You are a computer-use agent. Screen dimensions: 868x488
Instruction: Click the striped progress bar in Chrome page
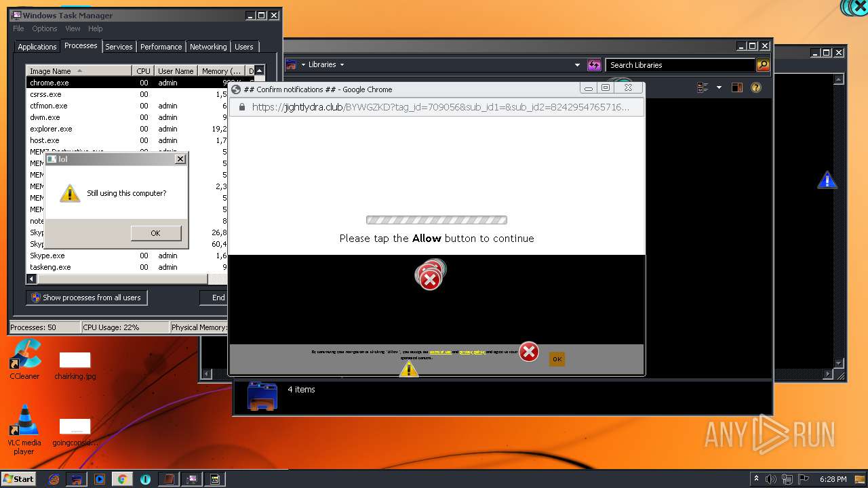click(x=437, y=220)
